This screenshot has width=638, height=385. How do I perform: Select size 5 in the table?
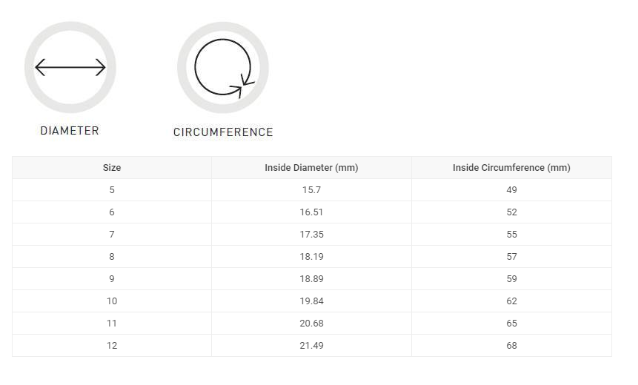[112, 190]
